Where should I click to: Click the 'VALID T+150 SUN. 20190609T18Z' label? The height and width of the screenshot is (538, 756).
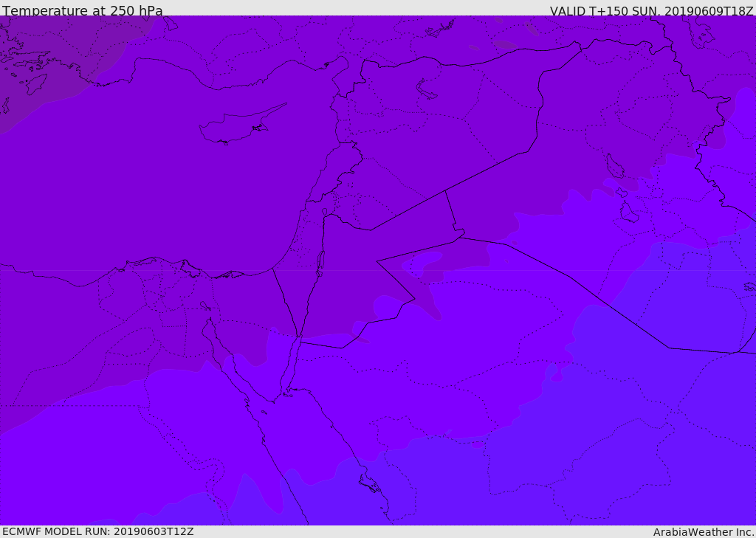tap(651, 10)
